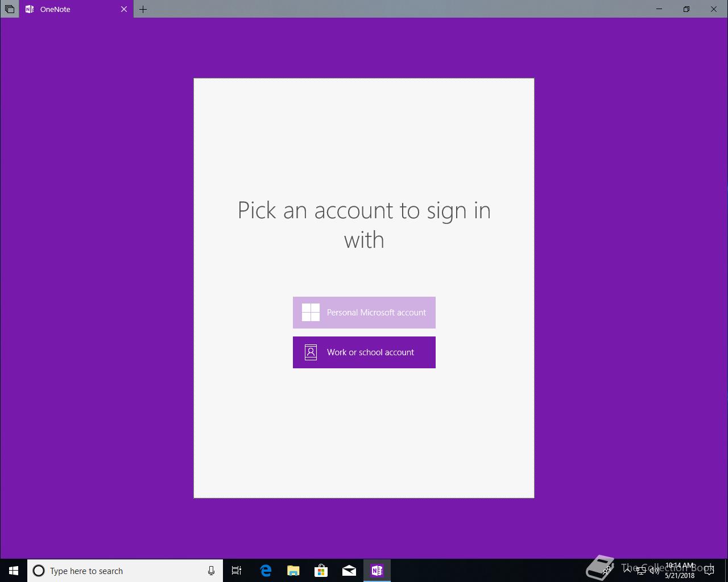Screen dimensions: 728x582
Task: Launch Microsoft Edge from taskbar
Action: point(266,571)
